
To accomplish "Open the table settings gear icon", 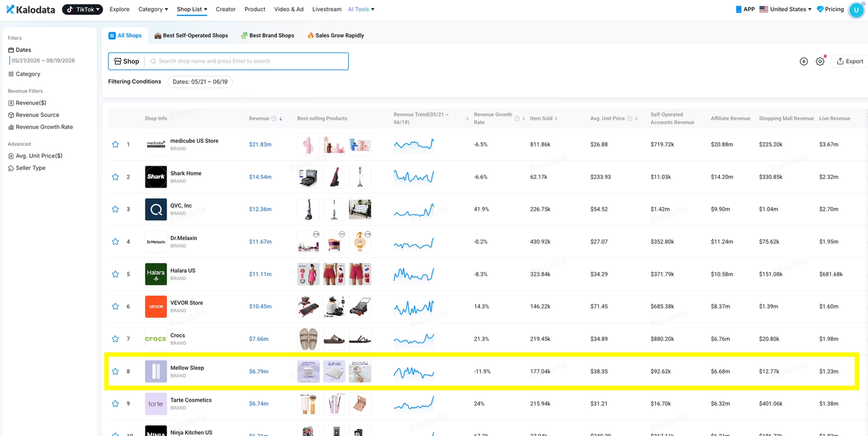I will pos(820,62).
